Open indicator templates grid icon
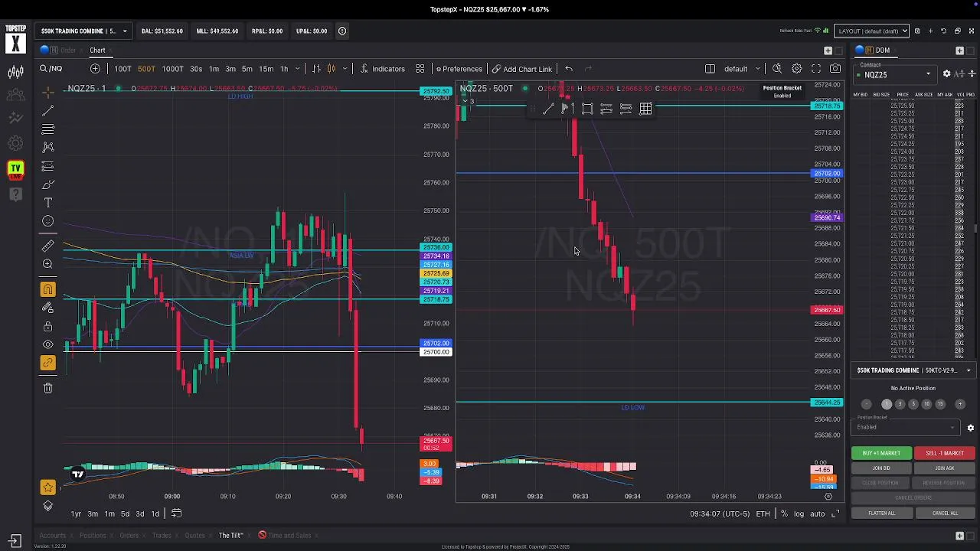Screen dimensions: 980x551 (420, 69)
